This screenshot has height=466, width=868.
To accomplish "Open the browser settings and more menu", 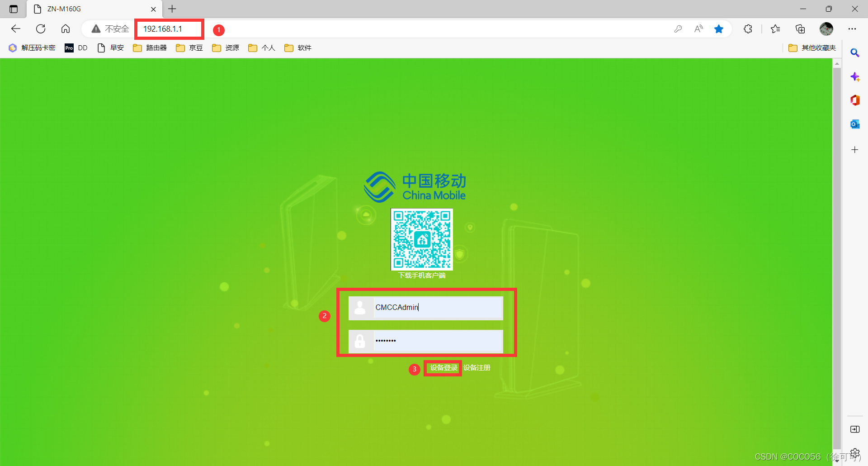I will point(852,29).
